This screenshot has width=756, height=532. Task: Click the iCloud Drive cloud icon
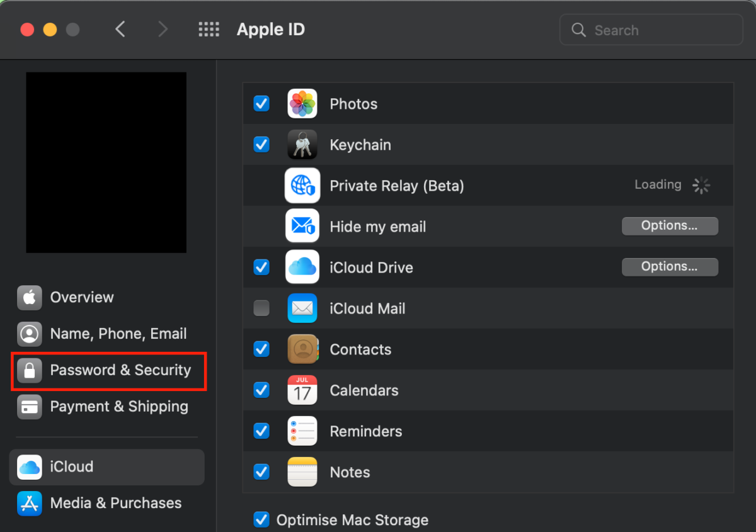(x=302, y=268)
